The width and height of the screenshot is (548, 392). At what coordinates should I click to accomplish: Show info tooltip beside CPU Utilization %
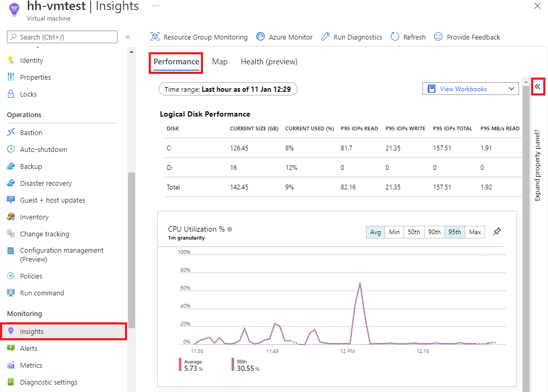[x=229, y=230]
